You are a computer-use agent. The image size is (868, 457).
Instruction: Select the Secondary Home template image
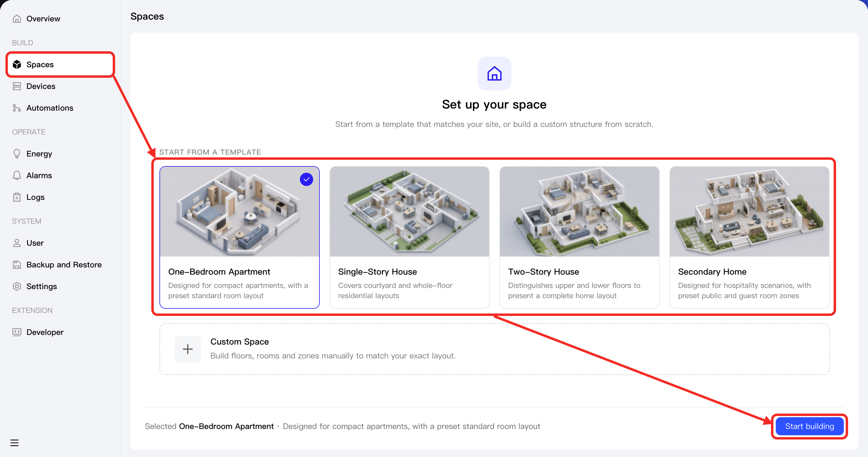[749, 212]
